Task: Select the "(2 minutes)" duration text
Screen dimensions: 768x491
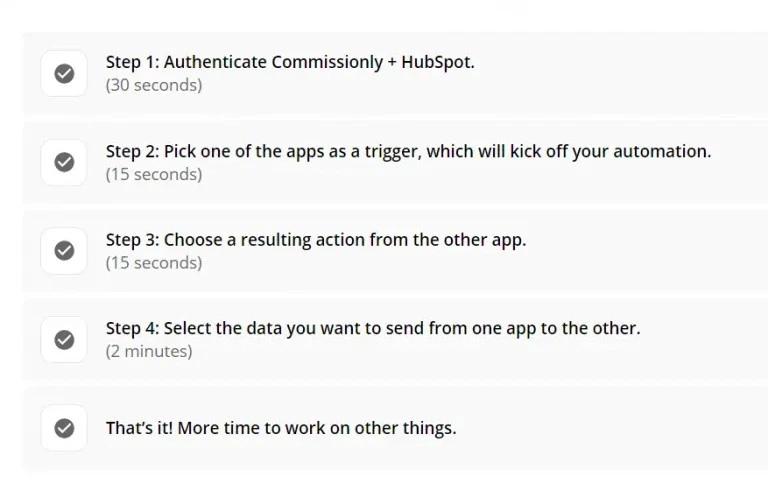Action: coord(149,351)
